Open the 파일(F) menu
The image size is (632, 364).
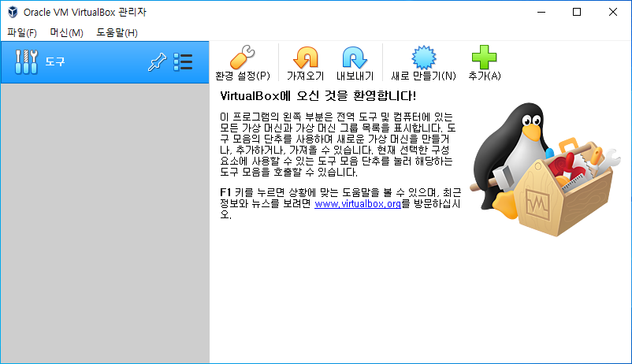[x=22, y=32]
